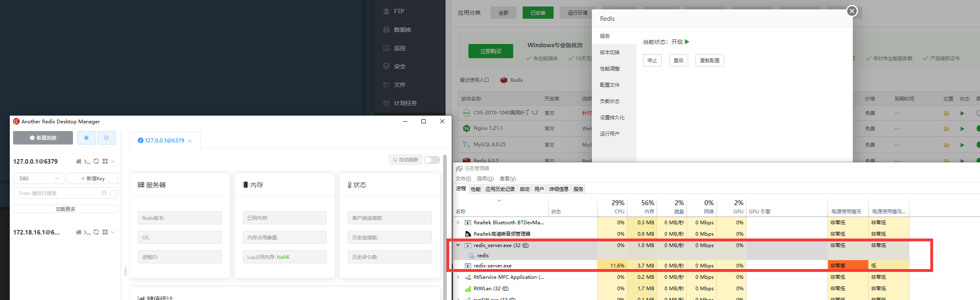980x300 pixels.
Task: Click grid menu icon for 127.0.0.1@6379
Action: (x=105, y=162)
